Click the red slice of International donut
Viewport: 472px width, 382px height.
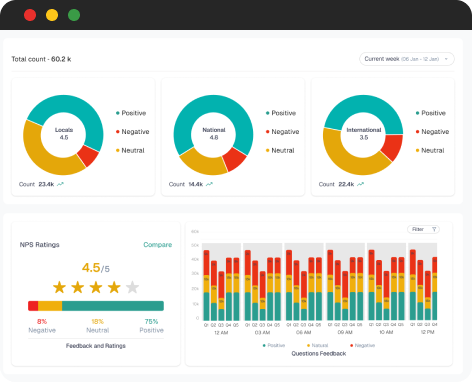click(x=392, y=147)
